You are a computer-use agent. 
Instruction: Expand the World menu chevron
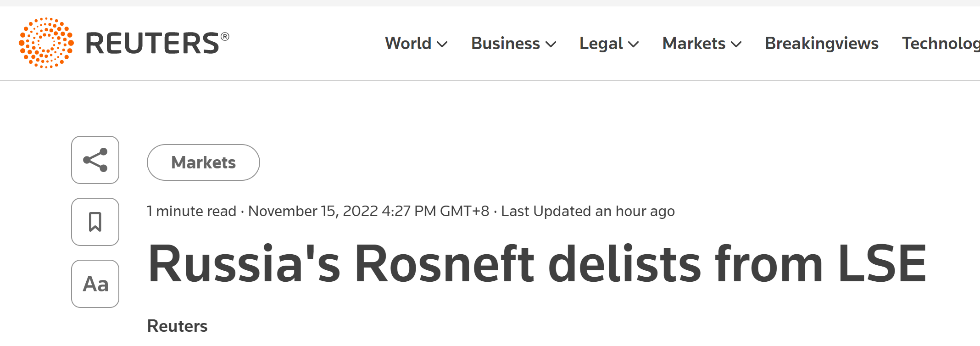pyautogui.click(x=442, y=45)
